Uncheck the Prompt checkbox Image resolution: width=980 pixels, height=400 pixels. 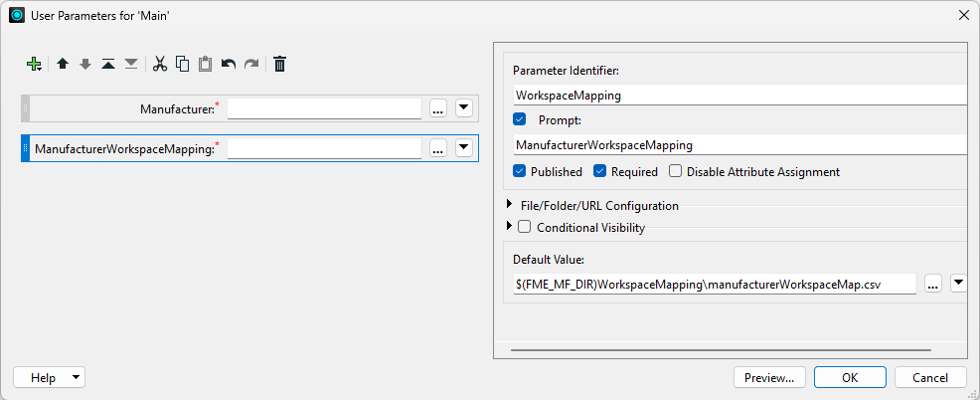(520, 119)
